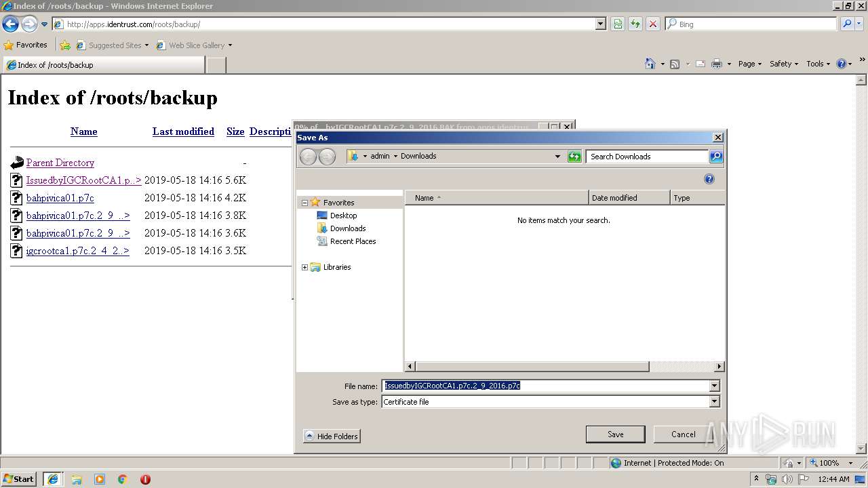Click the Read Mail icon
This screenshot has width=868, height=488.
701,64
